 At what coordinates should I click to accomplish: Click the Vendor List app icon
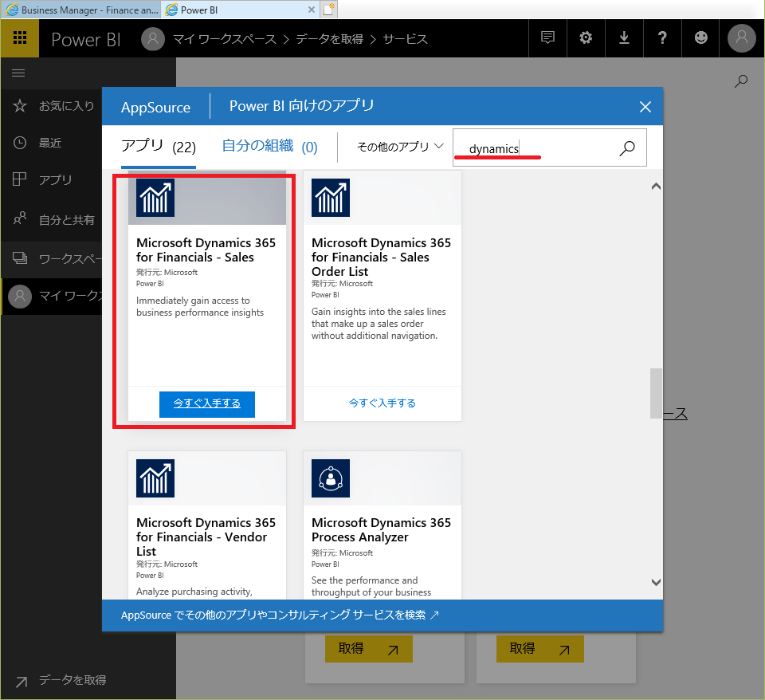155,478
